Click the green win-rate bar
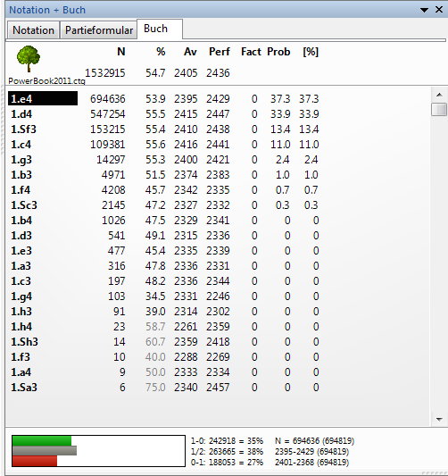The image size is (448, 476). tap(42, 441)
